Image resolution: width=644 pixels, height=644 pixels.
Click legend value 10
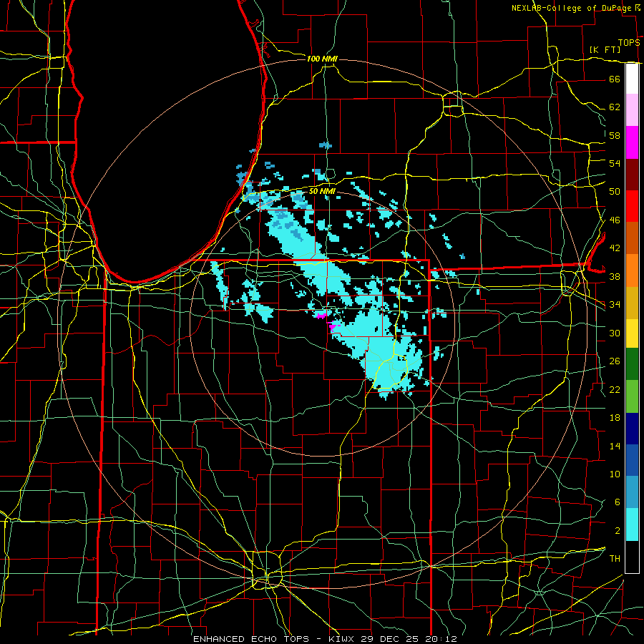click(x=615, y=474)
